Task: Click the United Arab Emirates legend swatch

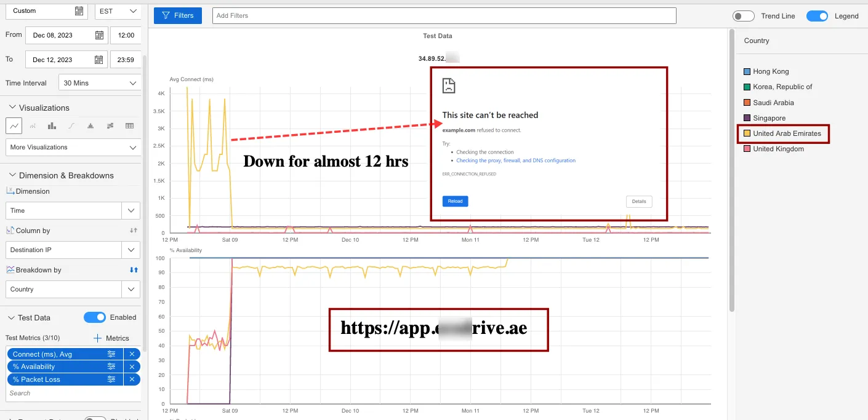Action: click(747, 133)
